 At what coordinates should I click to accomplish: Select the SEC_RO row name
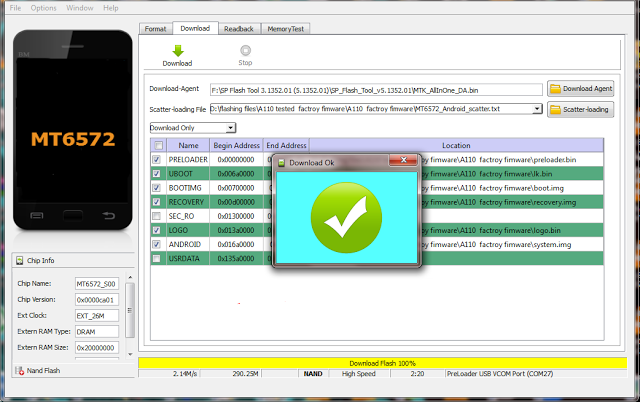pyautogui.click(x=181, y=216)
